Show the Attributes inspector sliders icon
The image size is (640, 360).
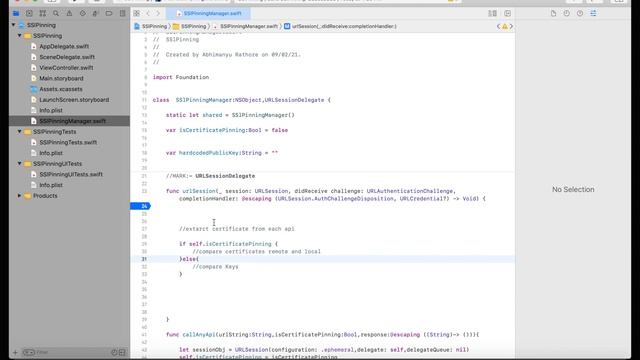click(593, 13)
